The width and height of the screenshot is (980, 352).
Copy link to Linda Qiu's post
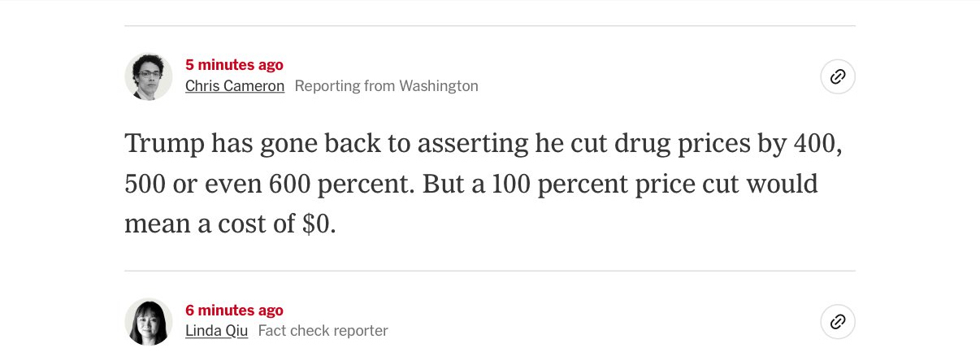coord(838,322)
